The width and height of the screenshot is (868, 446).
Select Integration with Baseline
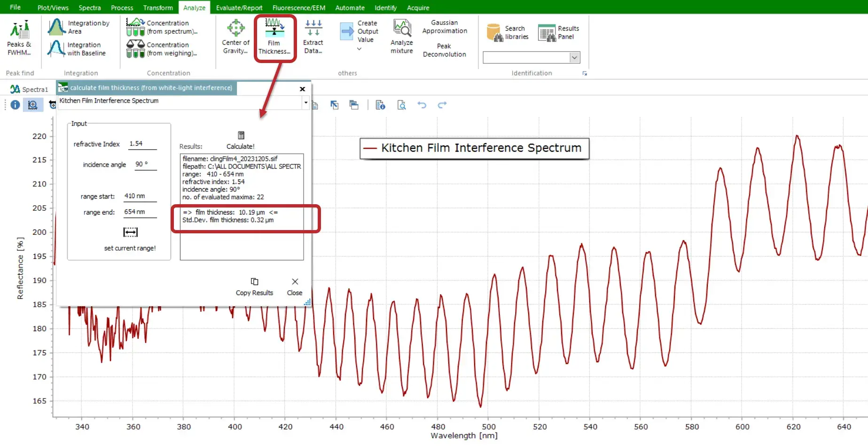pos(78,48)
